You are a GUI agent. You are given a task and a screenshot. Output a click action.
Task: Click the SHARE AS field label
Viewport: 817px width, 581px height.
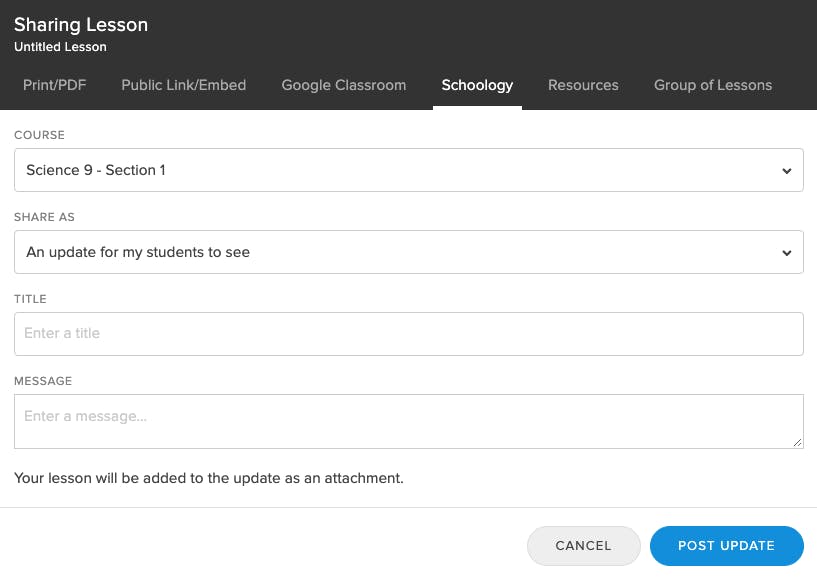(44, 217)
